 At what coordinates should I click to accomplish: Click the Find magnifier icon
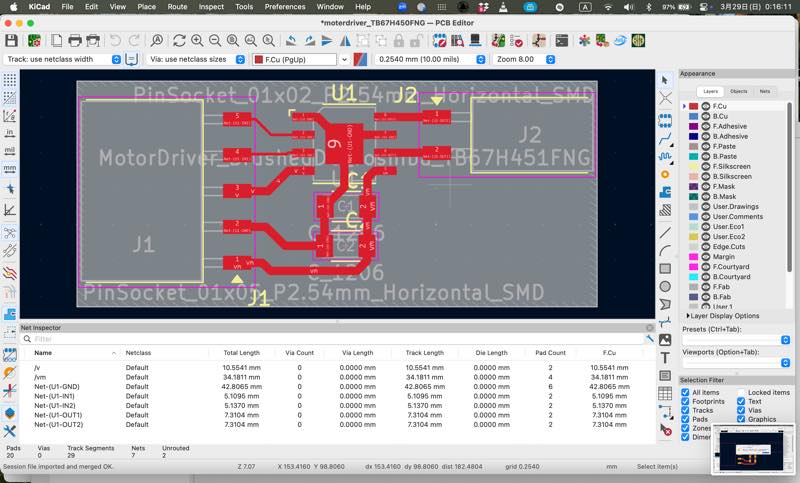click(x=157, y=41)
